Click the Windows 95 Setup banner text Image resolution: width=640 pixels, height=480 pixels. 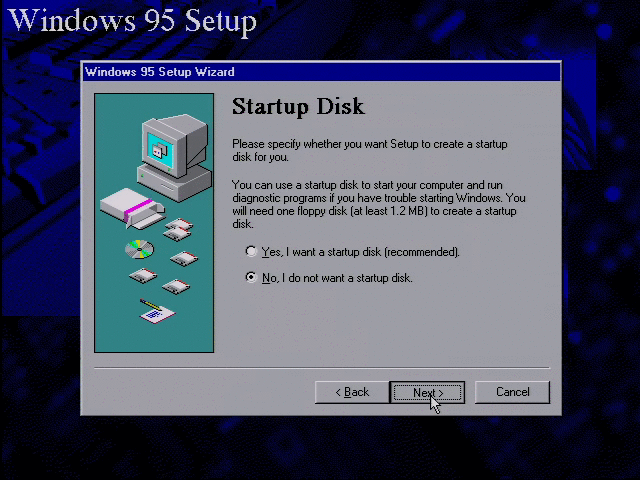click(x=132, y=20)
